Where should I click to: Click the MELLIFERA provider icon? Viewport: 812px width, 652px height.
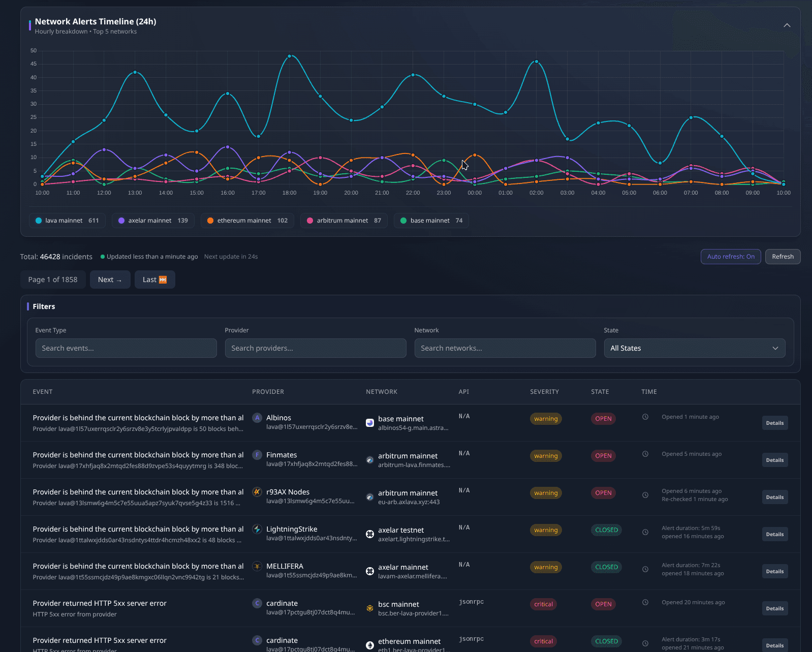pos(257,566)
